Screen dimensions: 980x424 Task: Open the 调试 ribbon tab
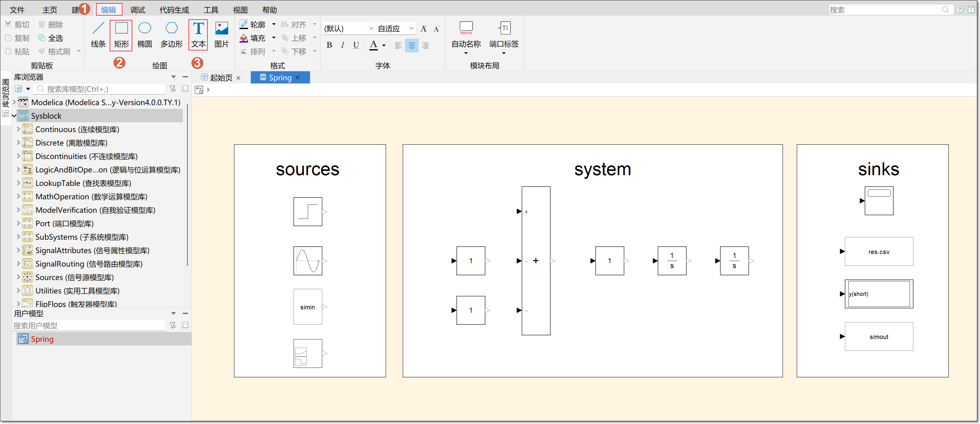pos(138,10)
